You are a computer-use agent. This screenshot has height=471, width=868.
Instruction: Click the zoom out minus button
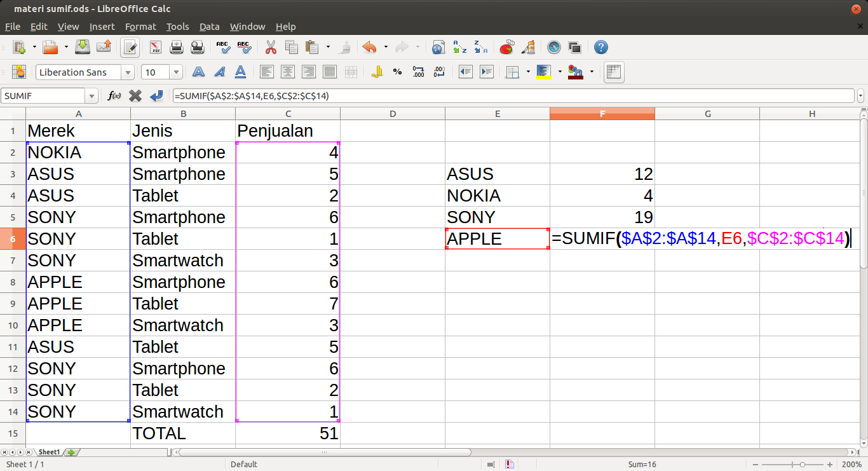(x=756, y=465)
